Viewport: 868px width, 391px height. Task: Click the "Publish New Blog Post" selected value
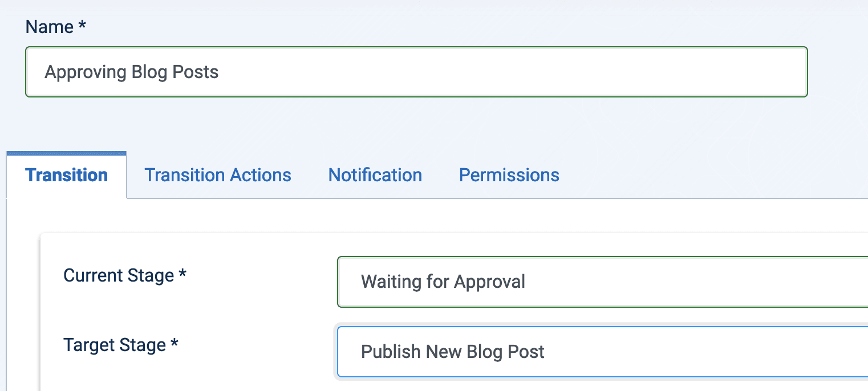pyautogui.click(x=453, y=352)
